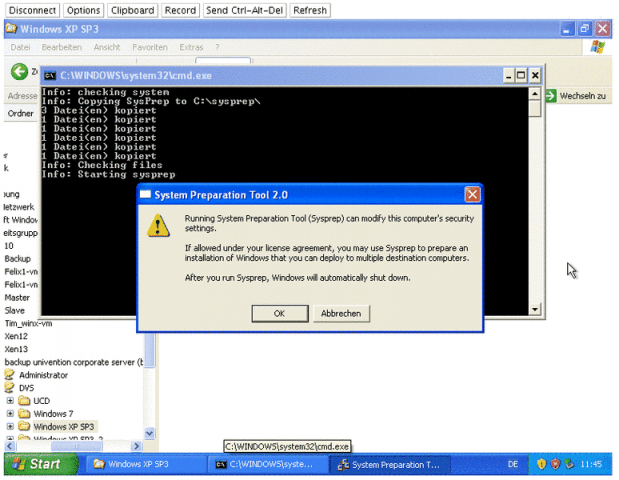
Task: Cancel Sysprep with Abbrechen button
Action: pos(341,313)
